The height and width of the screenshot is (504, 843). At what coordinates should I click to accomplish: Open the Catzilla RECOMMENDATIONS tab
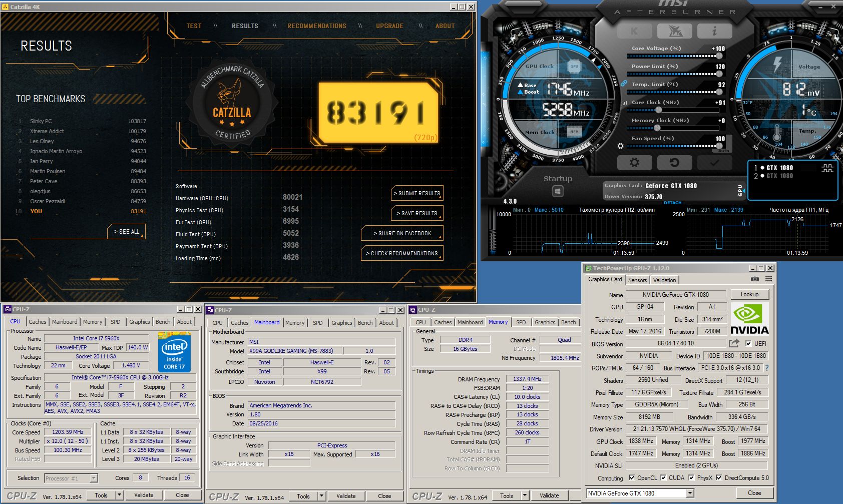pyautogui.click(x=317, y=26)
